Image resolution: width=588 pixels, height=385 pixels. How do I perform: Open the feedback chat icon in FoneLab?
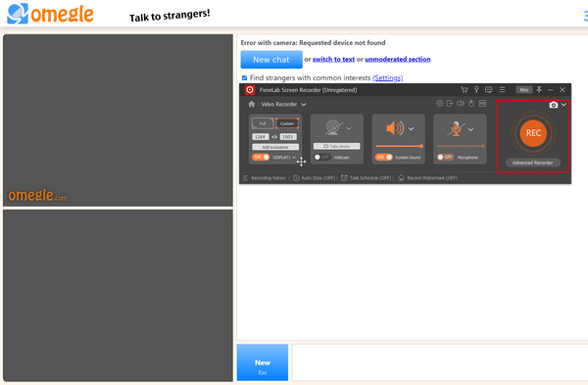click(489, 89)
